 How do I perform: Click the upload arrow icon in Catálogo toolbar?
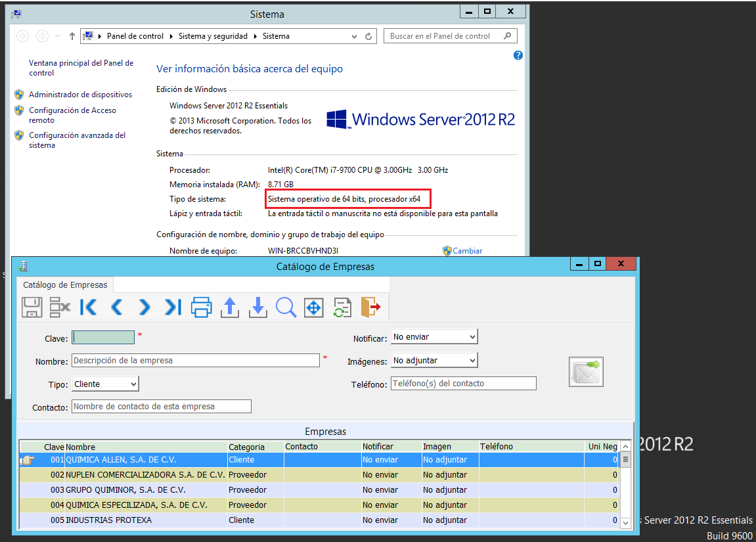(229, 307)
